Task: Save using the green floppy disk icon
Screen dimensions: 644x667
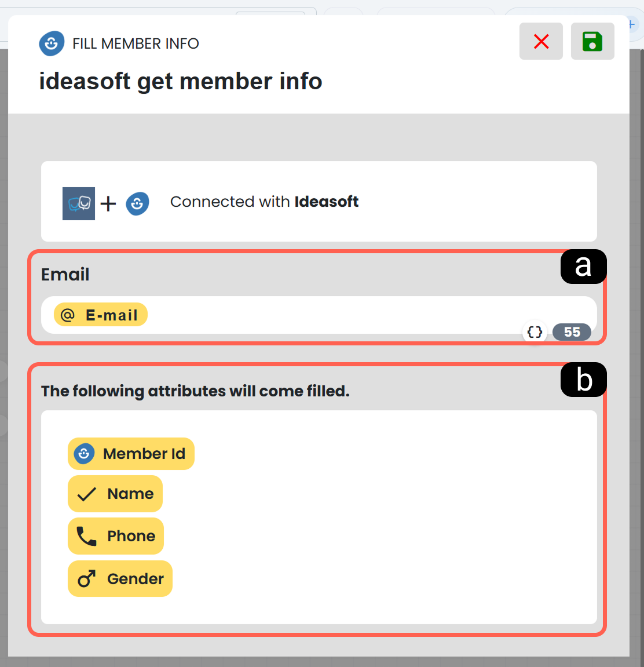Action: pyautogui.click(x=592, y=41)
